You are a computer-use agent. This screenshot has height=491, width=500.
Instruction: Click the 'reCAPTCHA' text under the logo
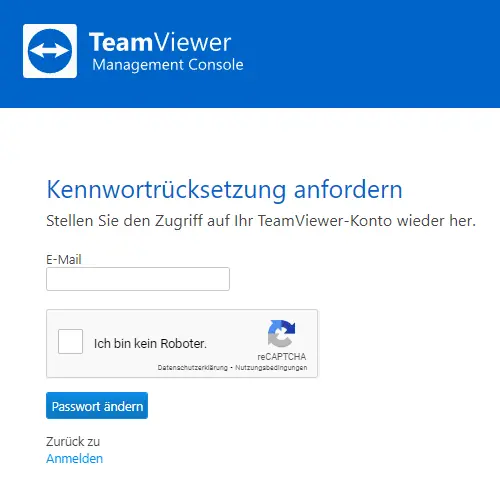pyautogui.click(x=282, y=357)
